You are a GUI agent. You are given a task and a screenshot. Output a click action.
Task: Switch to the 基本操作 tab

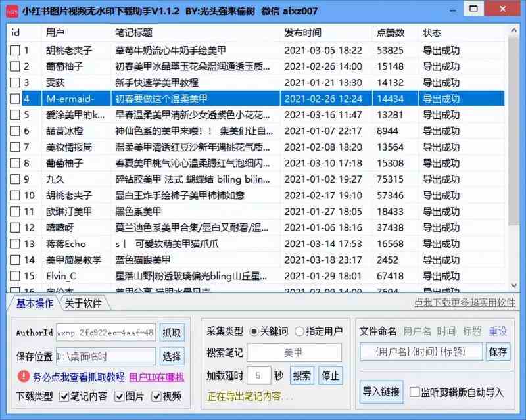[34, 303]
